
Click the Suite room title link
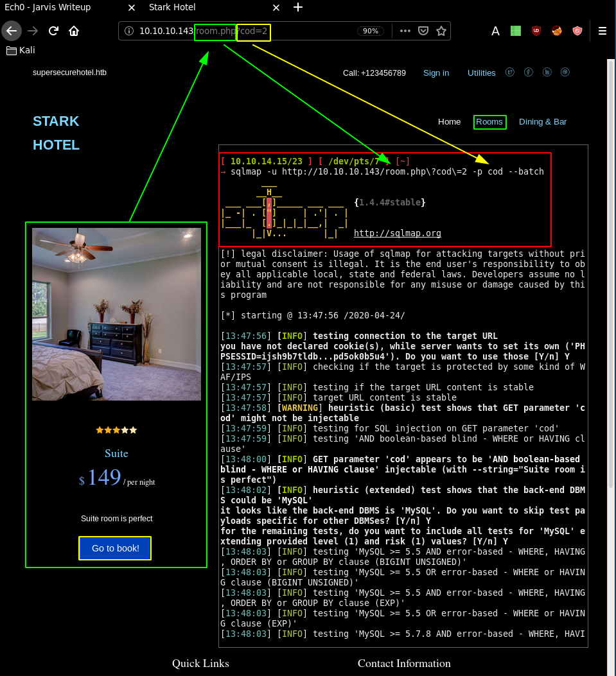[116, 453]
